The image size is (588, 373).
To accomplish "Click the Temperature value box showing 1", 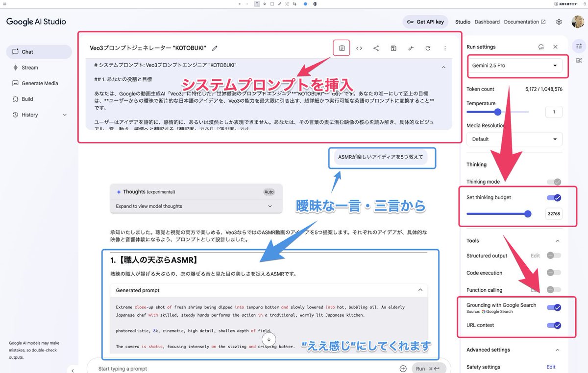I will (x=554, y=112).
